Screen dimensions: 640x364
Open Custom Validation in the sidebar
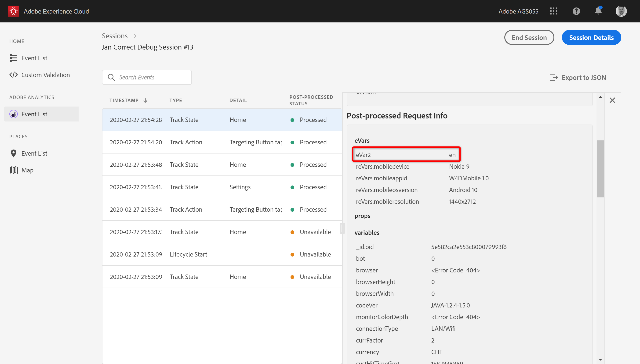[x=45, y=75]
